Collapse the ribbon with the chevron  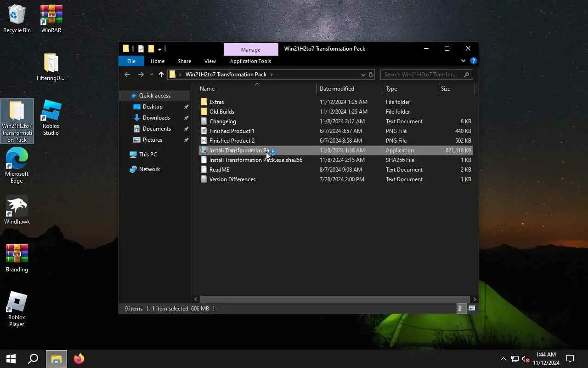[x=464, y=61]
